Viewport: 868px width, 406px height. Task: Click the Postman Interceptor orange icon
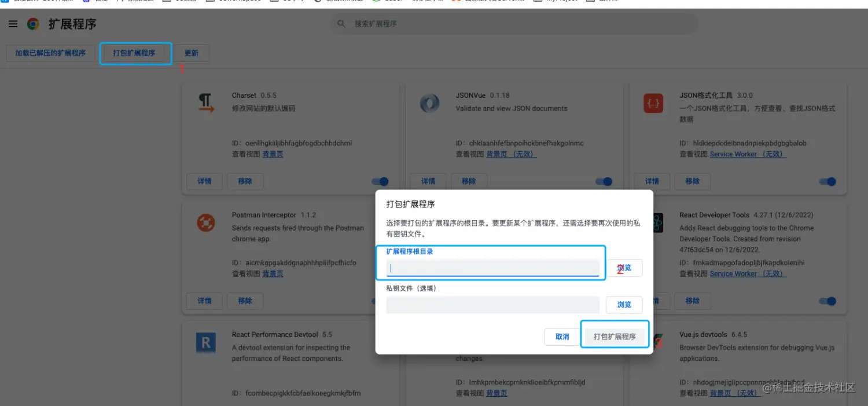coord(206,222)
